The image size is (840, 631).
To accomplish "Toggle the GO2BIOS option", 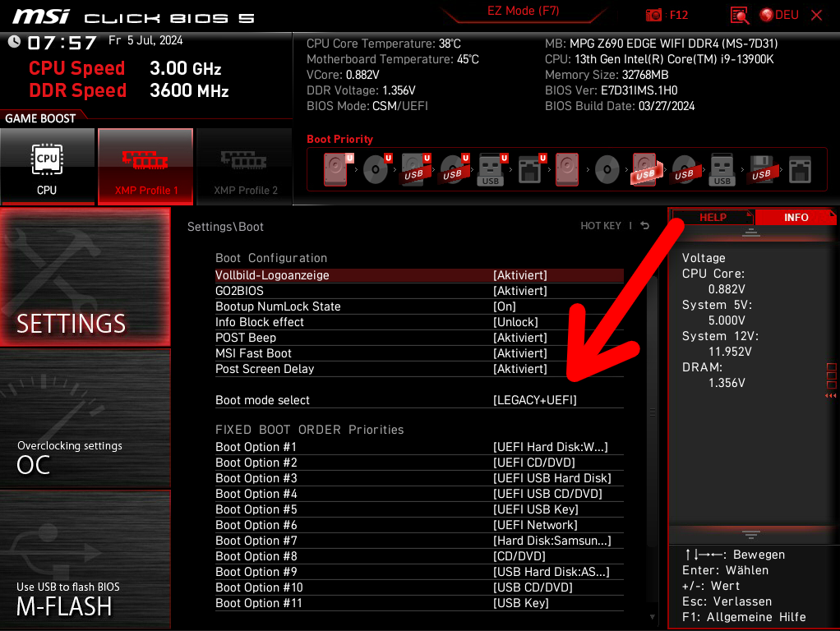I will [419, 291].
